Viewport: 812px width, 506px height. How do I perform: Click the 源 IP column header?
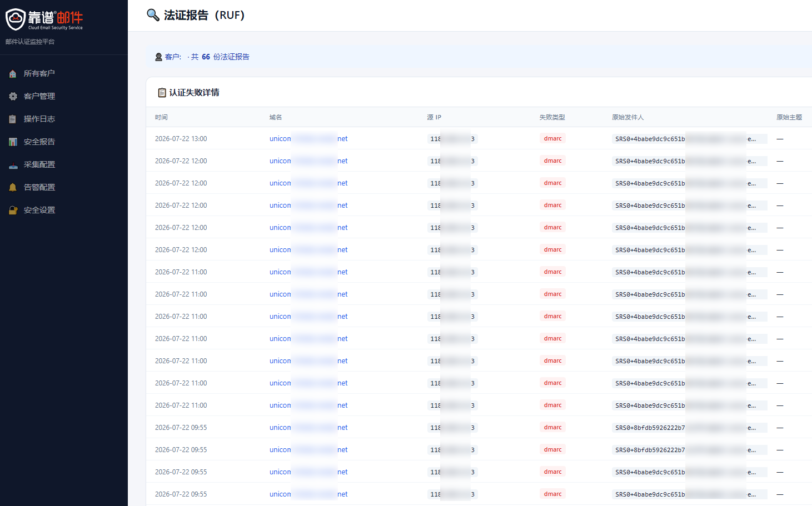pos(434,117)
